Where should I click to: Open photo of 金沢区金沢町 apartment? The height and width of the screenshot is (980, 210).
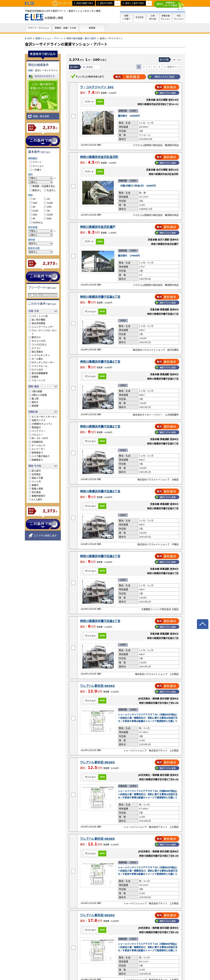98,193
